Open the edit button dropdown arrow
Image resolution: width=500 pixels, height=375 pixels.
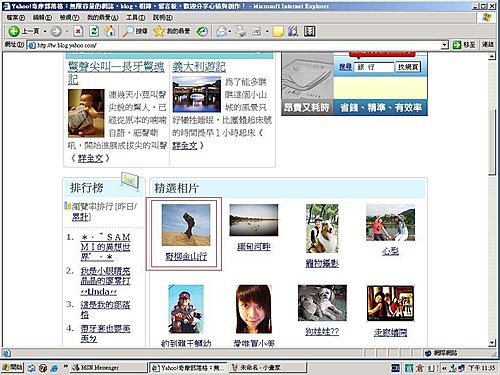(267, 31)
